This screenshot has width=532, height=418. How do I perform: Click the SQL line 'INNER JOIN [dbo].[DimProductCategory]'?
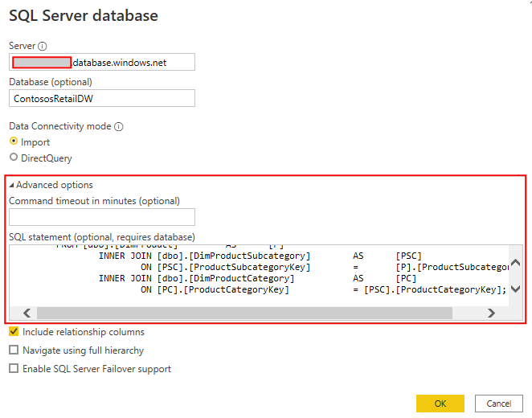pyautogui.click(x=196, y=279)
